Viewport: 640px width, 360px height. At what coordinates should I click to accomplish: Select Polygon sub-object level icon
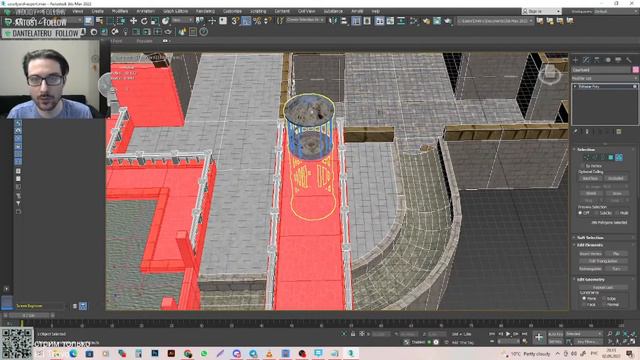(x=611, y=157)
